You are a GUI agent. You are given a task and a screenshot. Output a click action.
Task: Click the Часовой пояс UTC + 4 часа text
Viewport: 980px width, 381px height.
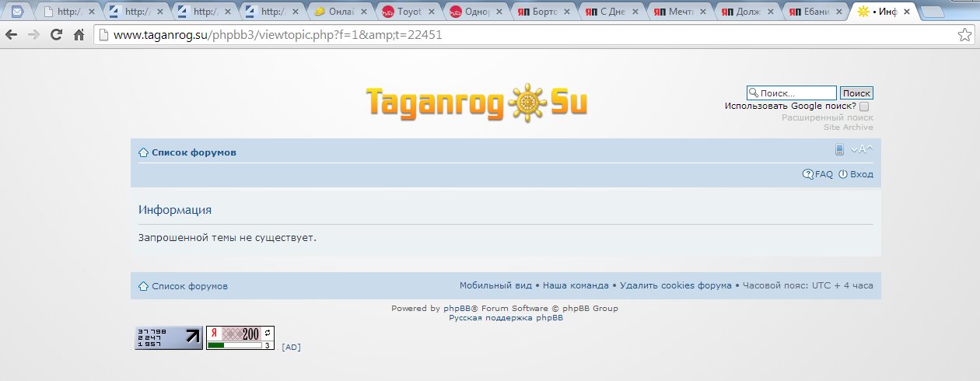point(808,285)
